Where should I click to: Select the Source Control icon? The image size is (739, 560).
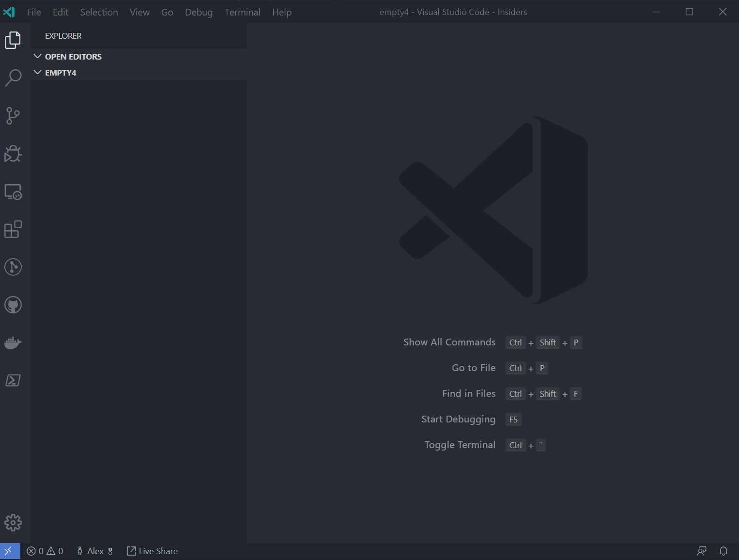(x=13, y=115)
